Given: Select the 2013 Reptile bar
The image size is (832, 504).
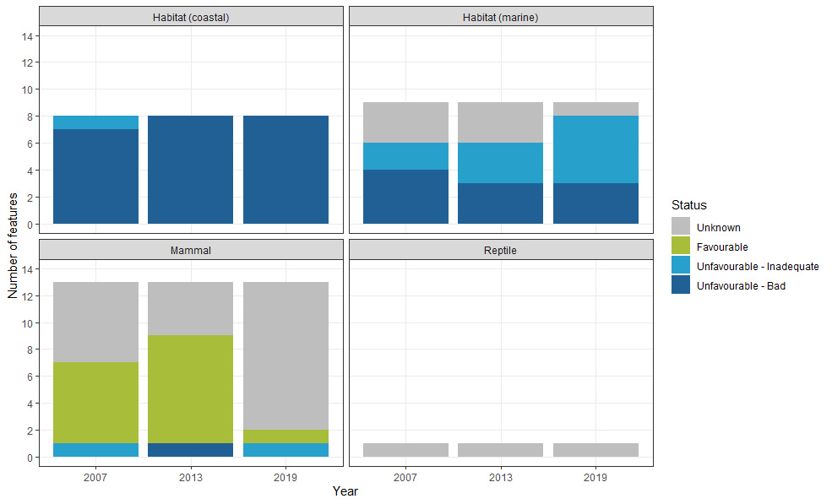Looking at the screenshot, I should [x=499, y=449].
